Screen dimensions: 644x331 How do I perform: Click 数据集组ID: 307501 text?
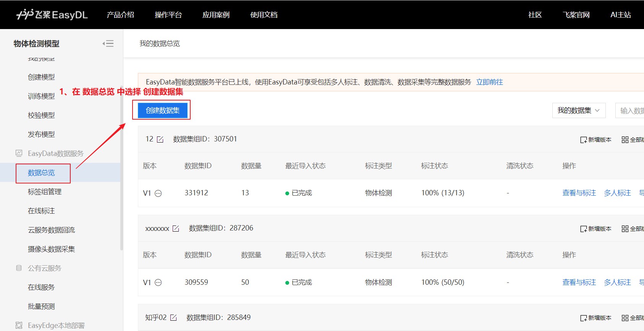pyautogui.click(x=205, y=139)
